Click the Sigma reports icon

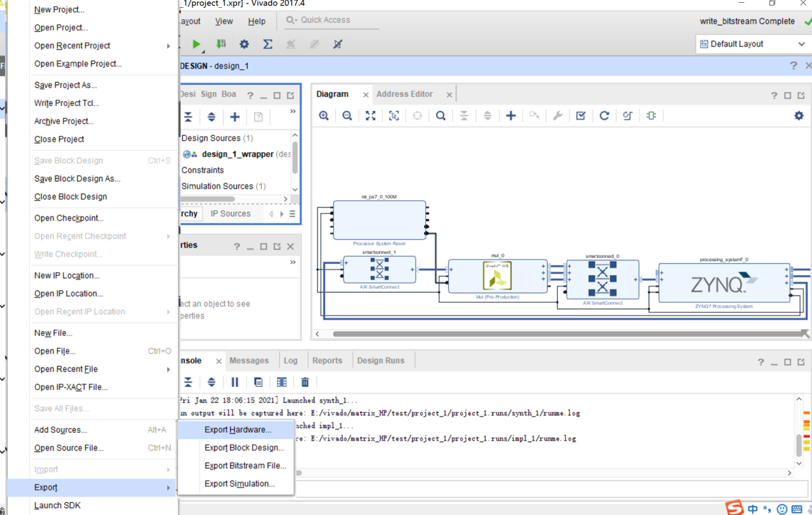[x=268, y=44]
